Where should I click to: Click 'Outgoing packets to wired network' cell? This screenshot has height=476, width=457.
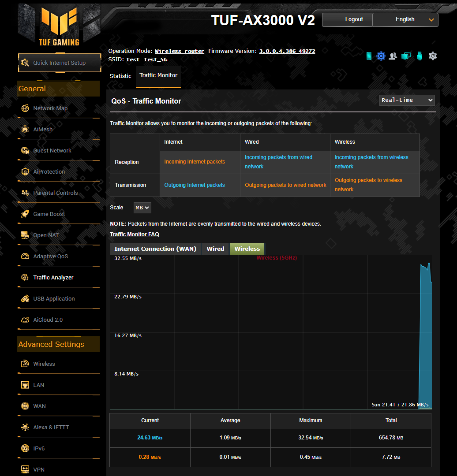click(x=285, y=185)
